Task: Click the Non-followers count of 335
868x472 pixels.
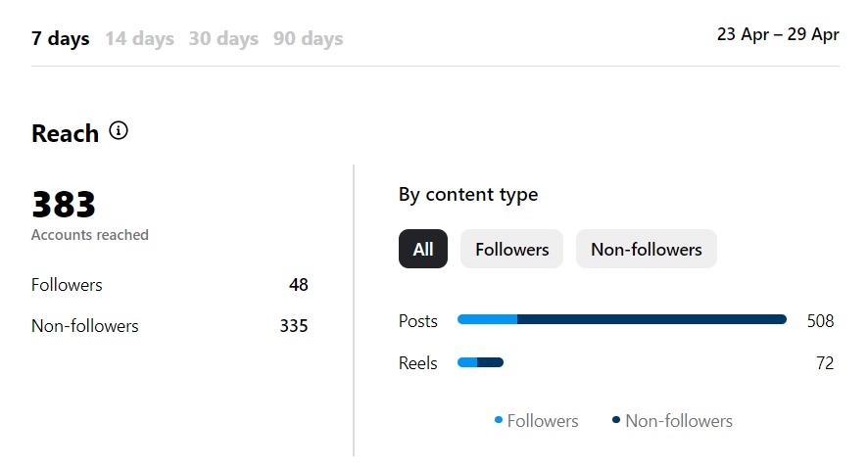Action: [x=293, y=326]
